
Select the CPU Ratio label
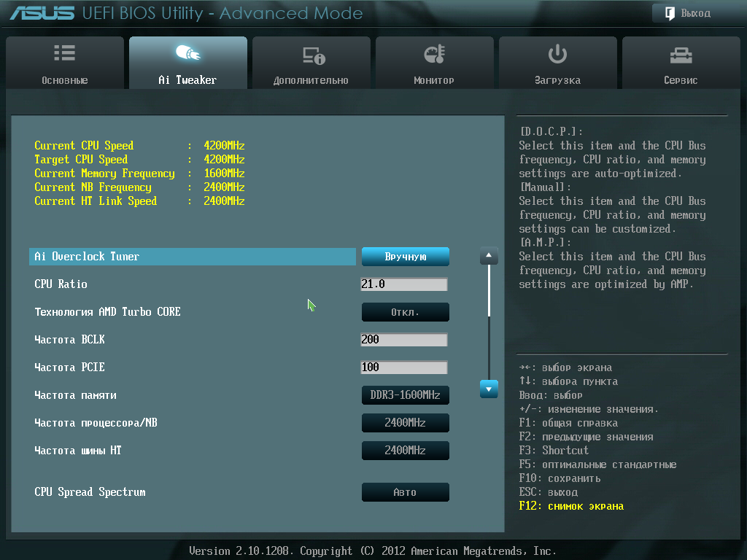click(x=61, y=284)
